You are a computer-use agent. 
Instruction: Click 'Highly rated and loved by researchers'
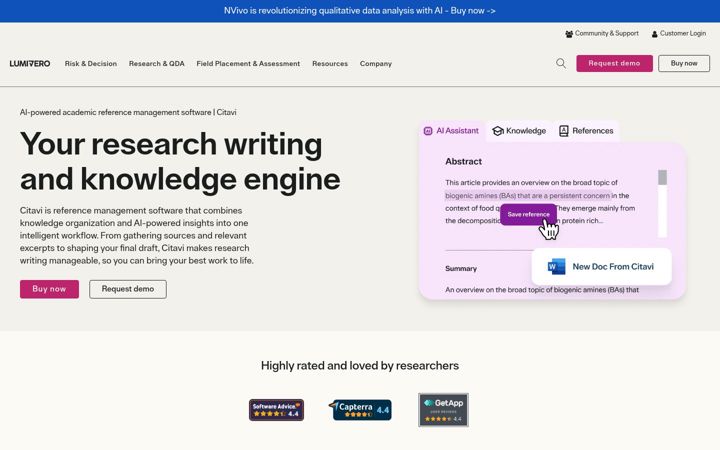click(x=360, y=366)
